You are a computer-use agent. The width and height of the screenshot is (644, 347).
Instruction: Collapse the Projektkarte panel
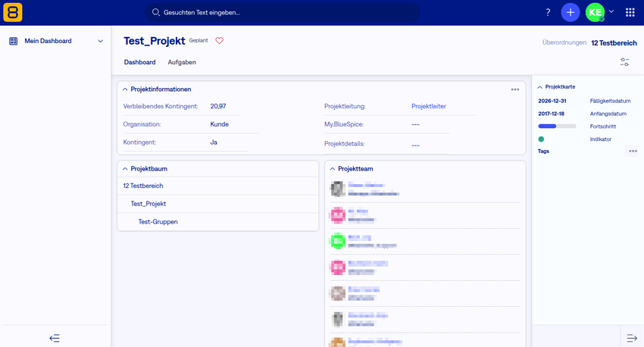click(539, 87)
